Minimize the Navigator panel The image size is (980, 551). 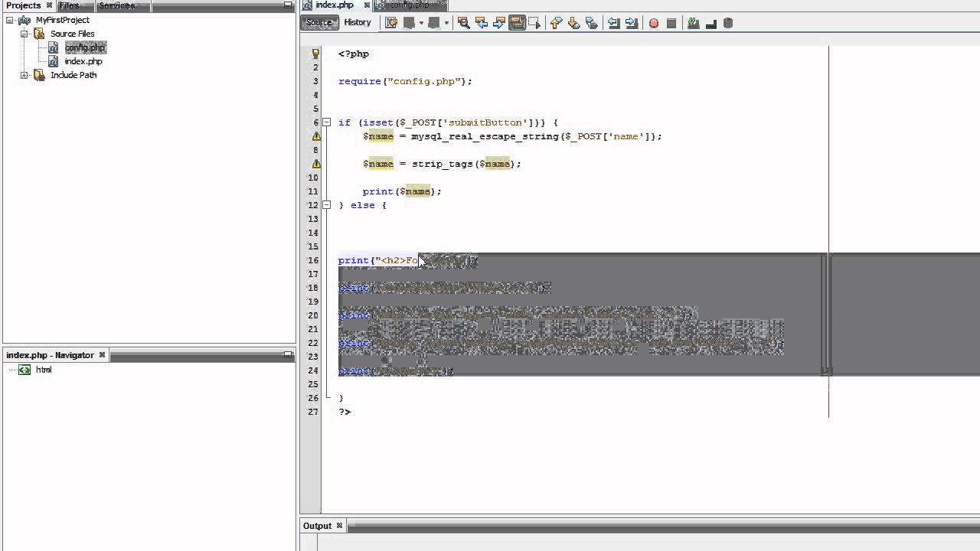pyautogui.click(x=288, y=355)
